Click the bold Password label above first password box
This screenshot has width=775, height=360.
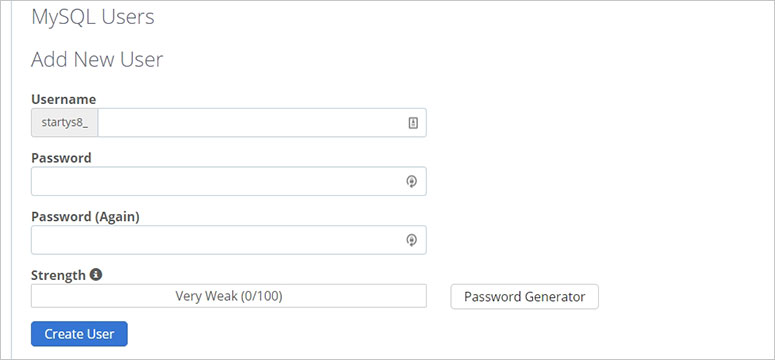coord(61,158)
